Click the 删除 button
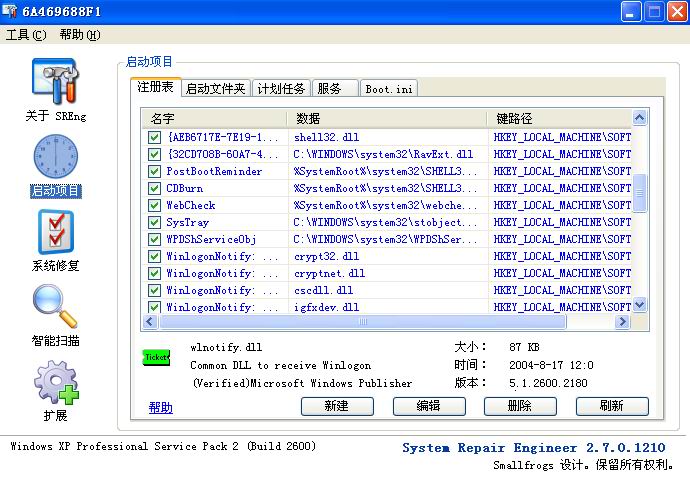The width and height of the screenshot is (690, 482). click(520, 406)
